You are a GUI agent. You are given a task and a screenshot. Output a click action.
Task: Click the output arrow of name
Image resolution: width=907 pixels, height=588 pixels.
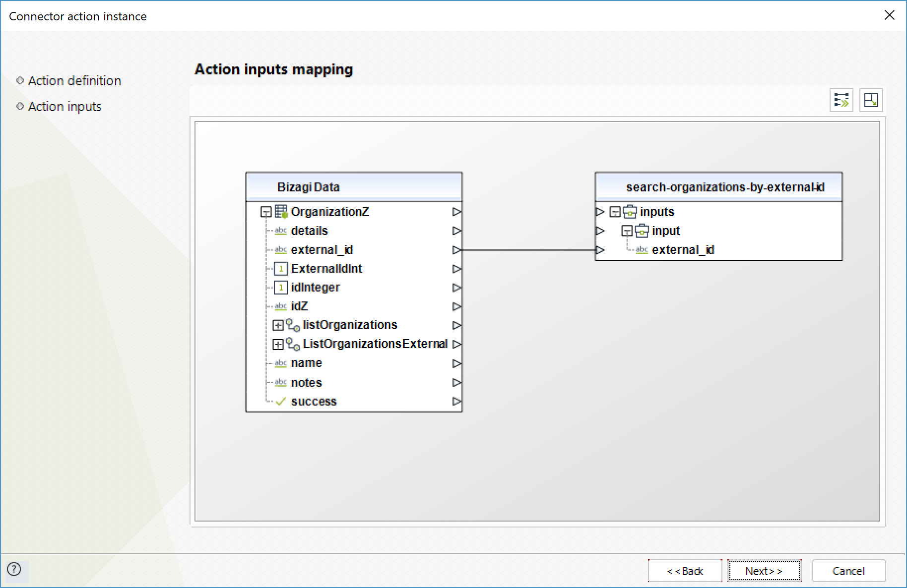tap(456, 363)
